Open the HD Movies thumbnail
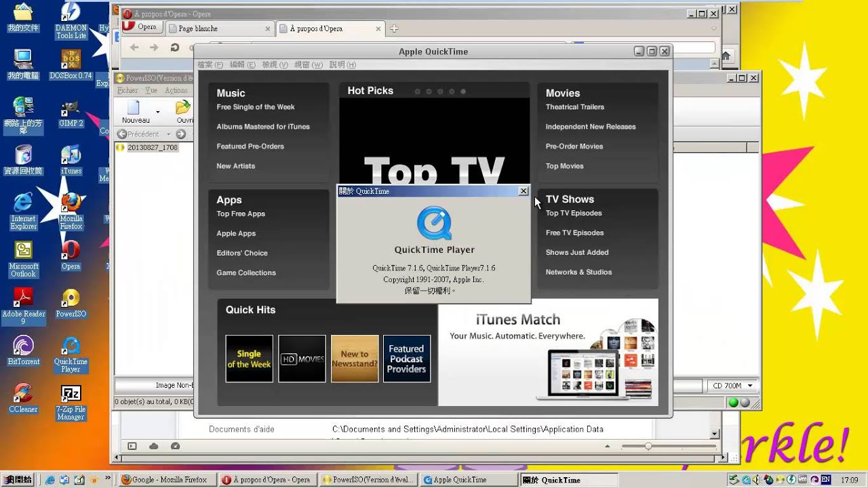Image resolution: width=868 pixels, height=488 pixels. pos(302,359)
